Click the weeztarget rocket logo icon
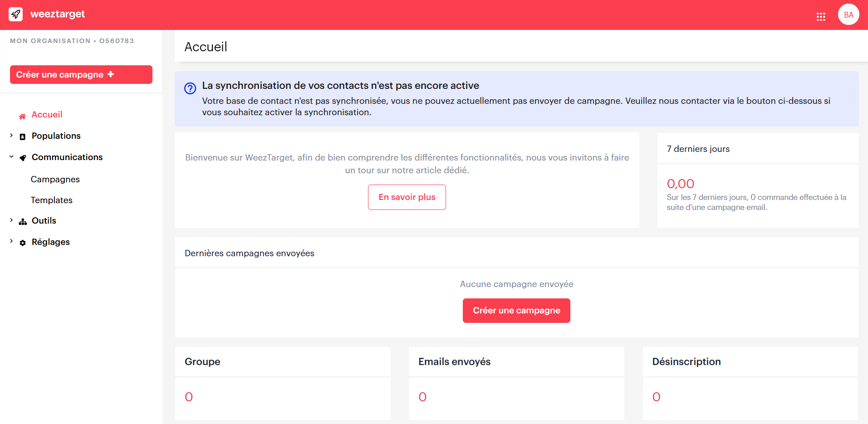The image size is (868, 424). pos(15,14)
